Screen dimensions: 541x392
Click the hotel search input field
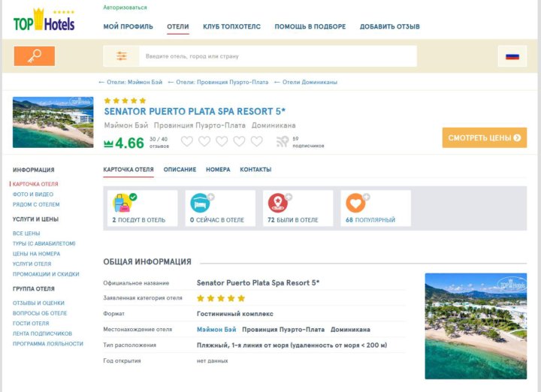click(278, 56)
